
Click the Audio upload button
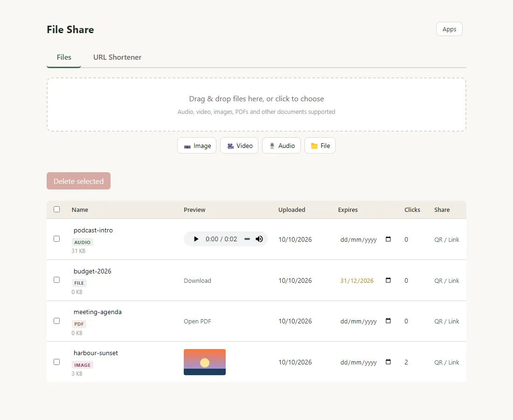(281, 146)
